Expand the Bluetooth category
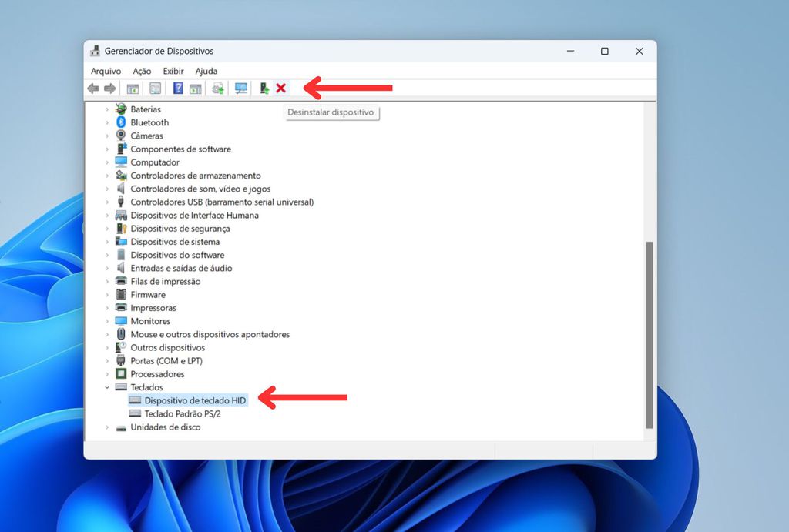789x532 pixels. click(x=107, y=123)
